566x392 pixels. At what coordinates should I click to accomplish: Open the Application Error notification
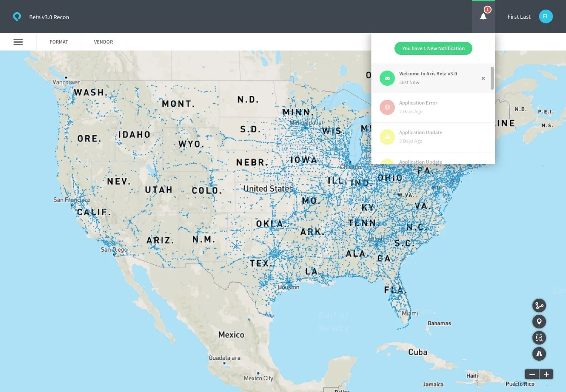pos(418,107)
